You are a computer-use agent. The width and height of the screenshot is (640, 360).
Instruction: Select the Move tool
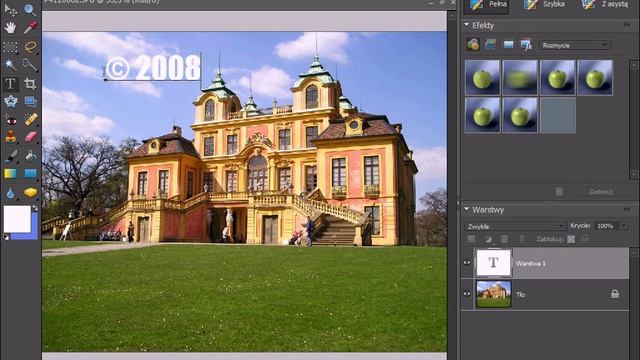[10, 9]
